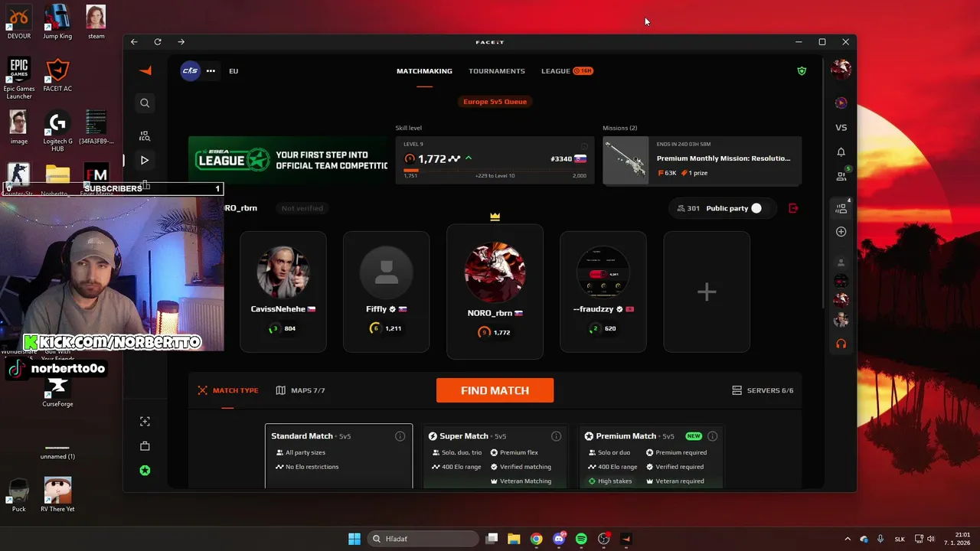Screen dimensions: 980x551
Task: Click the play triangle sidebar icon
Action: point(145,160)
